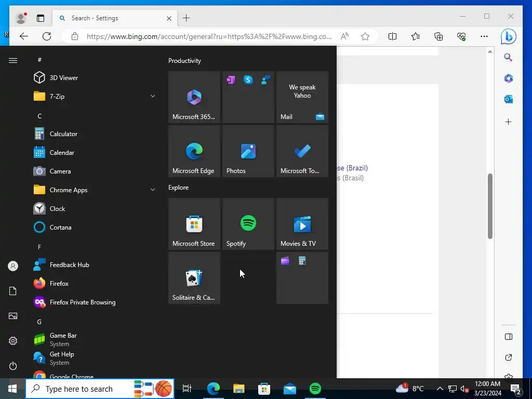
Task: Open the weather widget showing 8°C
Action: tap(410, 389)
